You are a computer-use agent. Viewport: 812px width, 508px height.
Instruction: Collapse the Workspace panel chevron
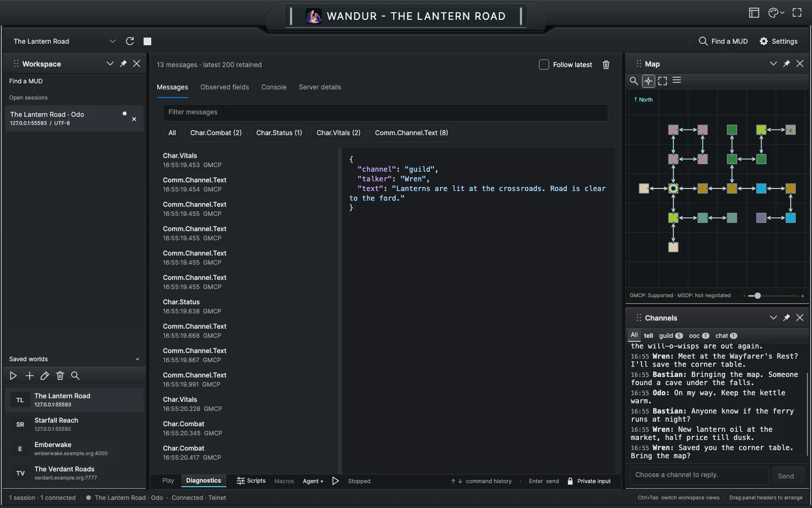[110, 63]
